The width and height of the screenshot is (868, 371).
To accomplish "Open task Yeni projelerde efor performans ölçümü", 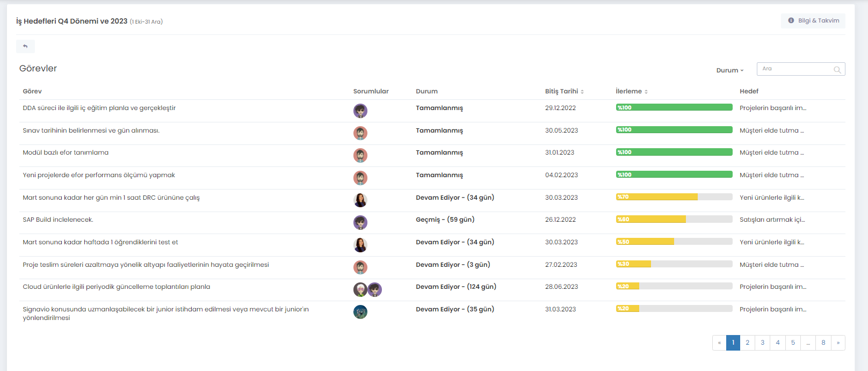I will pos(99,175).
